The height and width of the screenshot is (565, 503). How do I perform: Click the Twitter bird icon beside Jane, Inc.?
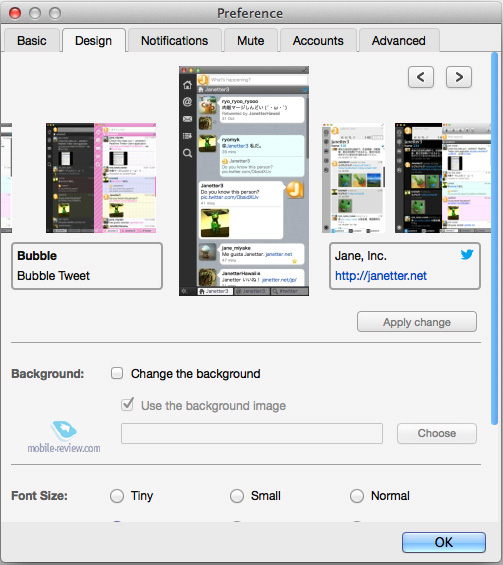tap(467, 254)
